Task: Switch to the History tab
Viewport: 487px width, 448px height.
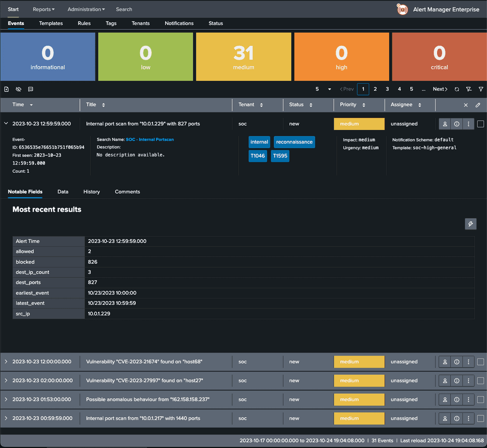Action: click(x=92, y=192)
